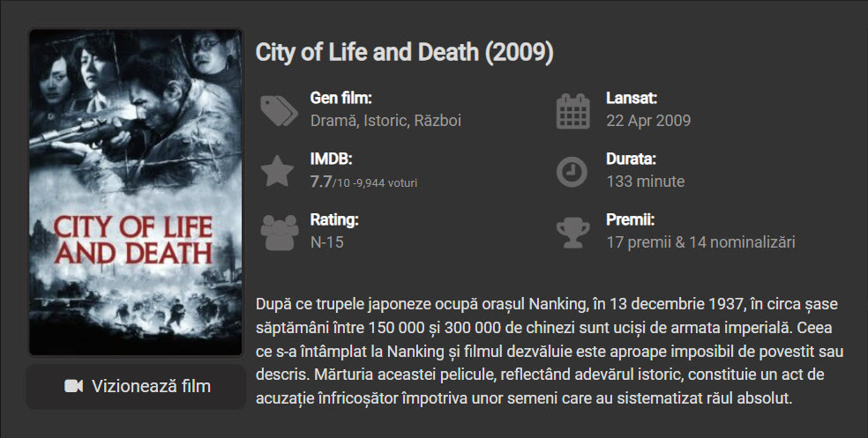Click the 133 minute duration text

coord(645,182)
